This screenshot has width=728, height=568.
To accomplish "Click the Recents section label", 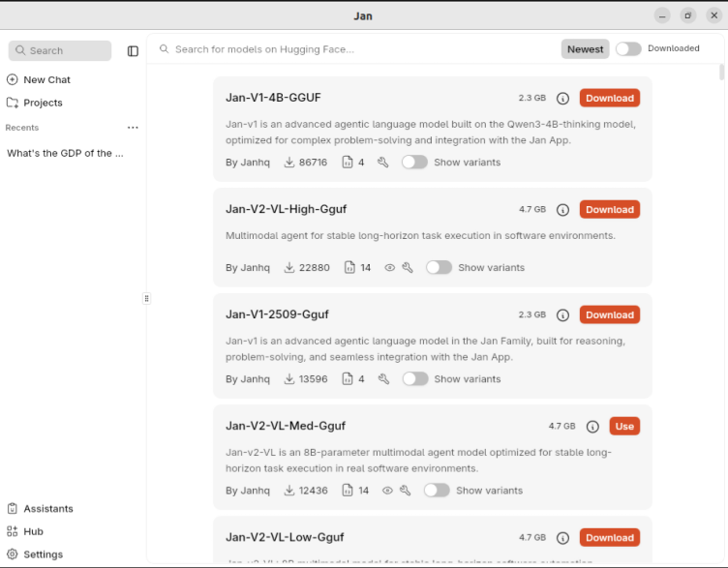I will tap(22, 128).
